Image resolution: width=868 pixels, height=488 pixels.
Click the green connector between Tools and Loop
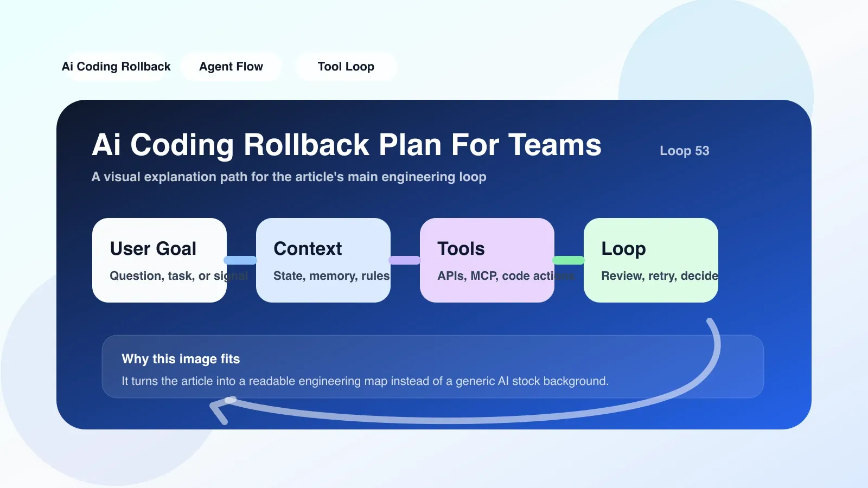tap(569, 260)
